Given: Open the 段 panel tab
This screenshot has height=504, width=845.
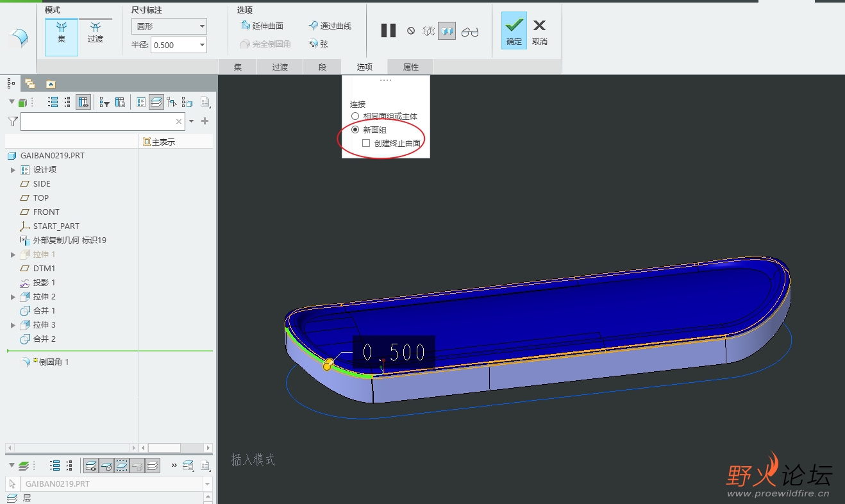Looking at the screenshot, I should coord(322,67).
